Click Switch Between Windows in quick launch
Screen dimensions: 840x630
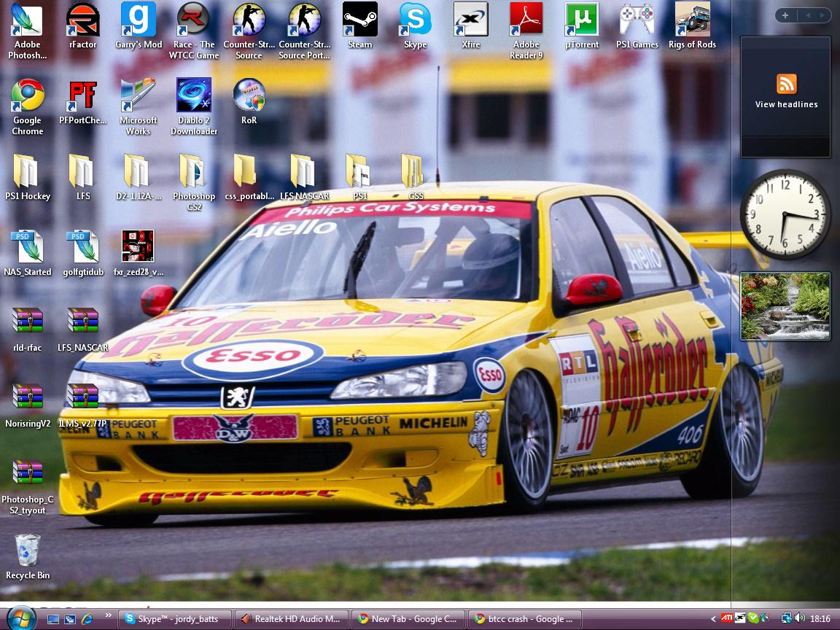[70, 619]
